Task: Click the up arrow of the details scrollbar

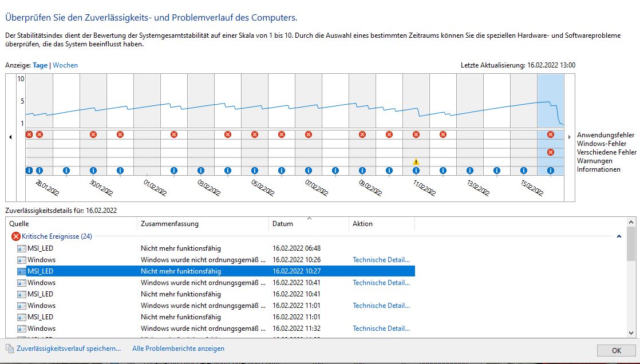Action: [631, 223]
